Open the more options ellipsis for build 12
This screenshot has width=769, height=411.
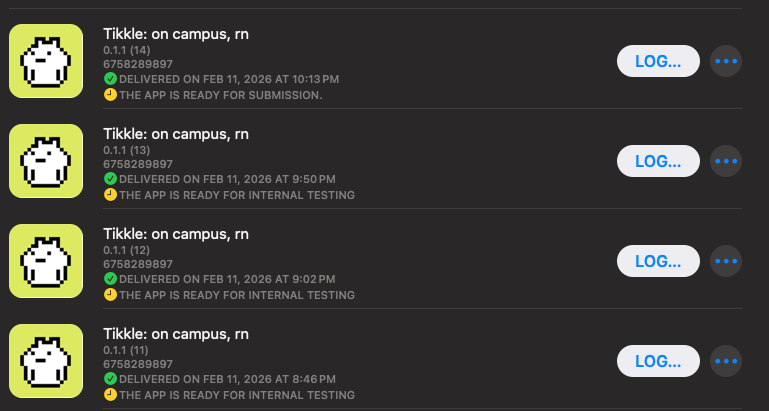point(726,261)
